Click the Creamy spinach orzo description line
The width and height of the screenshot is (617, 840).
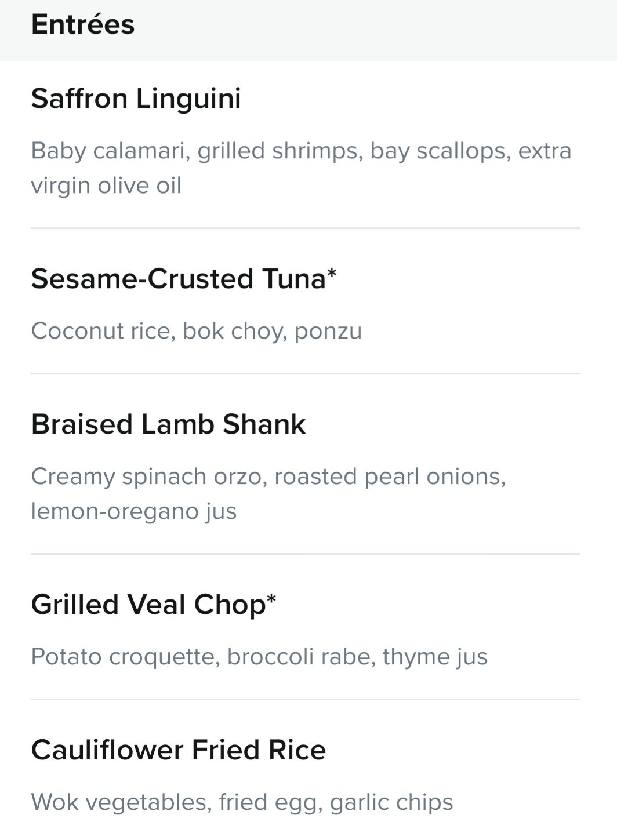(x=268, y=477)
